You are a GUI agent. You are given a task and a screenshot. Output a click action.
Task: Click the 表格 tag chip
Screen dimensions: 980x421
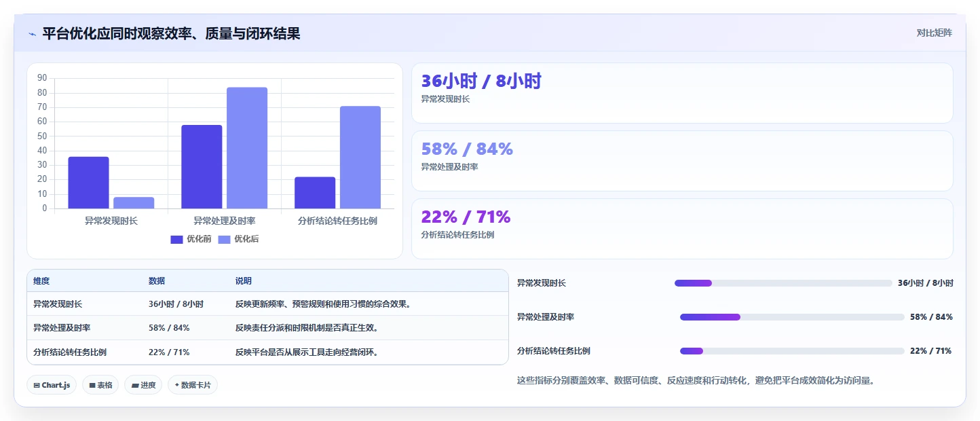100,385
